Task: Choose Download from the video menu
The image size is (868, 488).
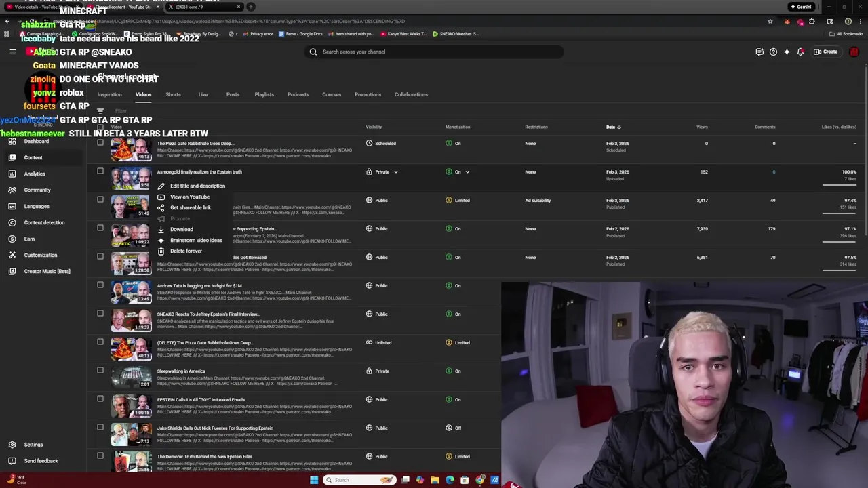Action: [x=181, y=229]
